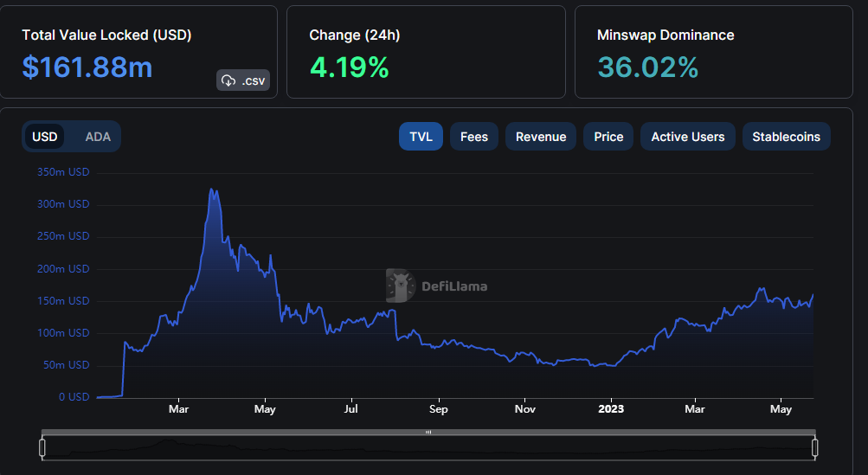Toggle the Revenue chart metric

541,137
